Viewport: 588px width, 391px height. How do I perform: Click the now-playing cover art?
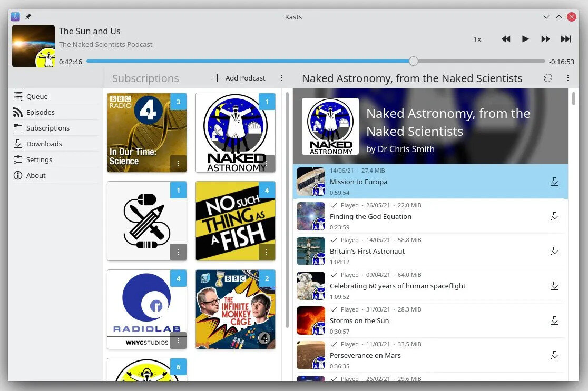click(x=33, y=46)
